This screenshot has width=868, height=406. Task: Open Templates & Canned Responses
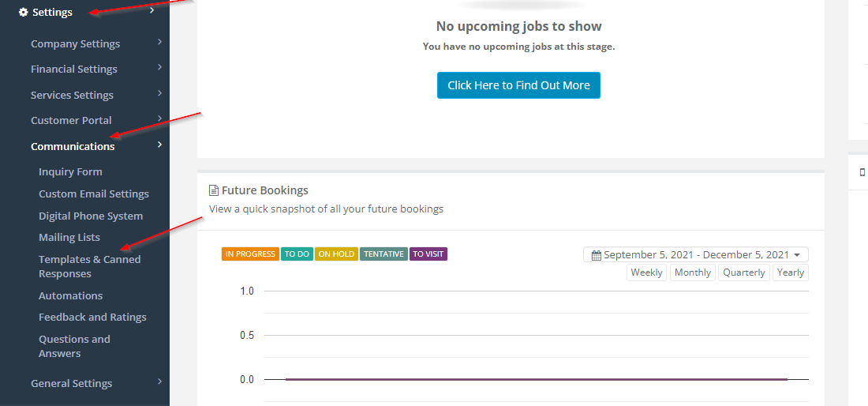(x=90, y=266)
